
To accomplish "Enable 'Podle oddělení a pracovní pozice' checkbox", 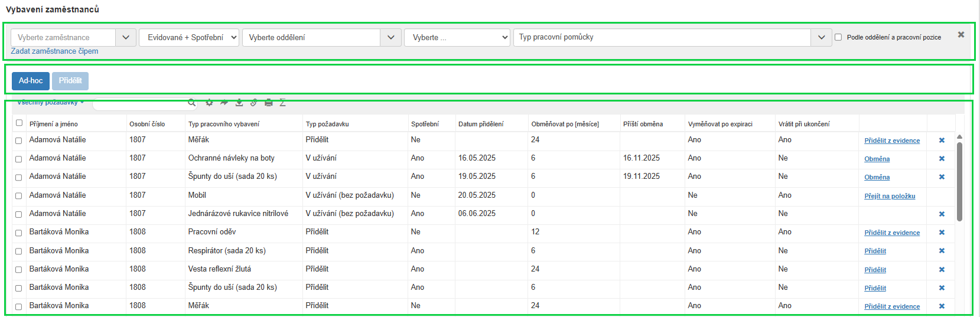I will coord(838,37).
